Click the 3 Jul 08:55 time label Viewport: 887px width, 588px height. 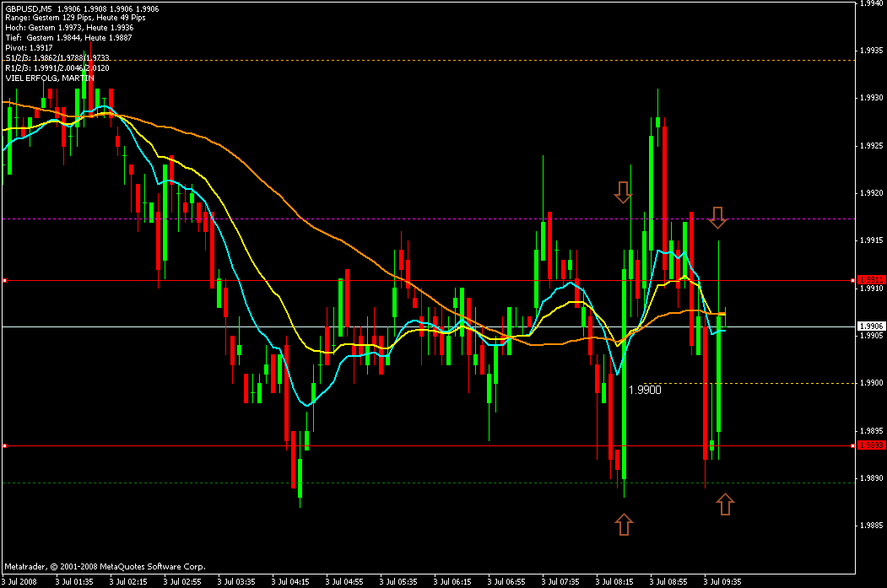click(x=668, y=581)
